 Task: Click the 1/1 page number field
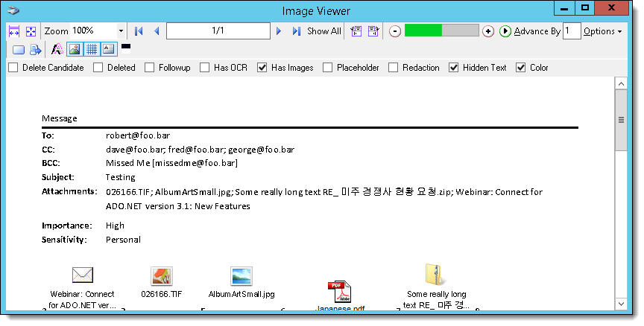[218, 31]
